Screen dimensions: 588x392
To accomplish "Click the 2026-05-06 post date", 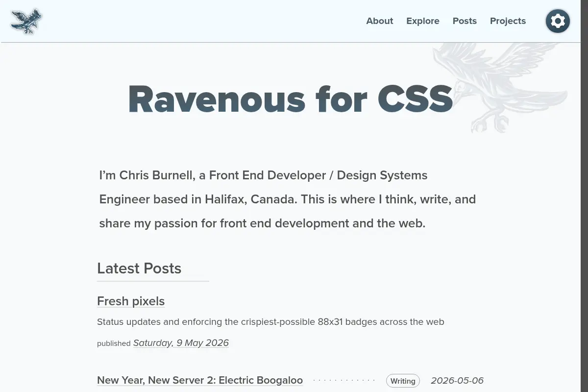I will tap(457, 380).
